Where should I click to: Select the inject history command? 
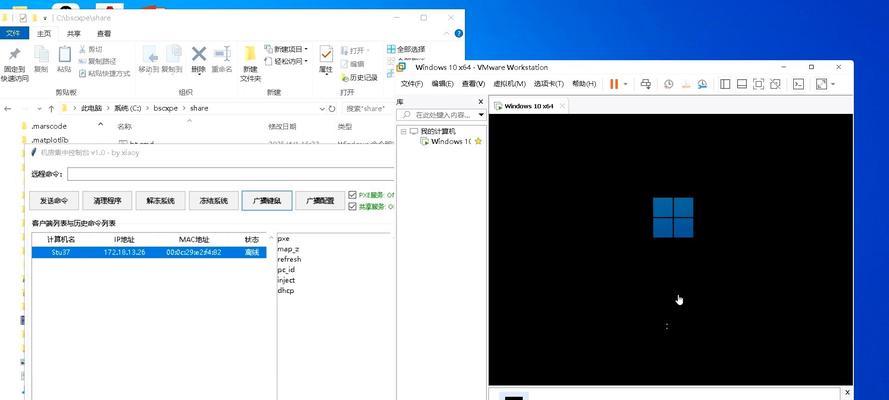point(286,280)
